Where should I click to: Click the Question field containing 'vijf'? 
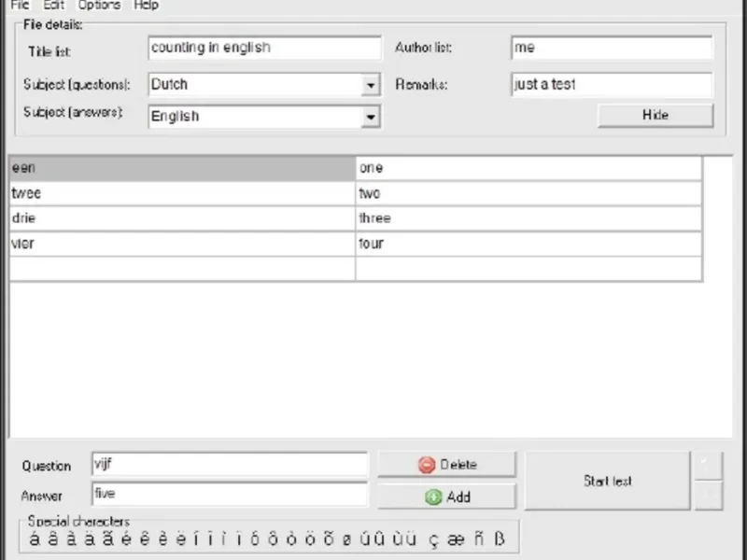point(230,464)
